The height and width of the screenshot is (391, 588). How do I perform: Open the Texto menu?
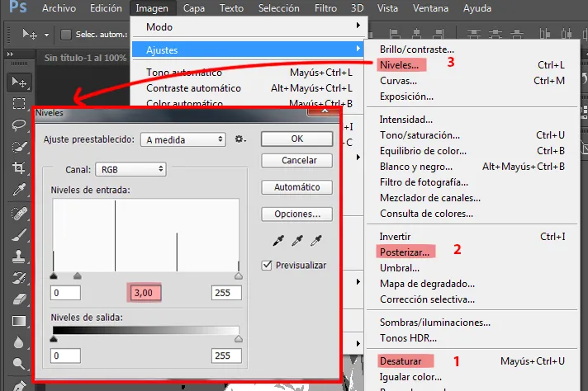click(231, 8)
